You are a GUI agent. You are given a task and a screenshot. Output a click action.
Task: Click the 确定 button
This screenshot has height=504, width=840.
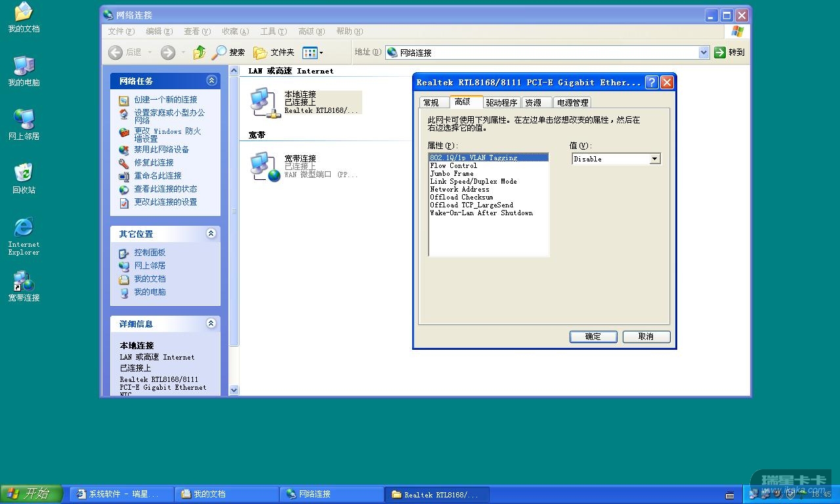593,337
